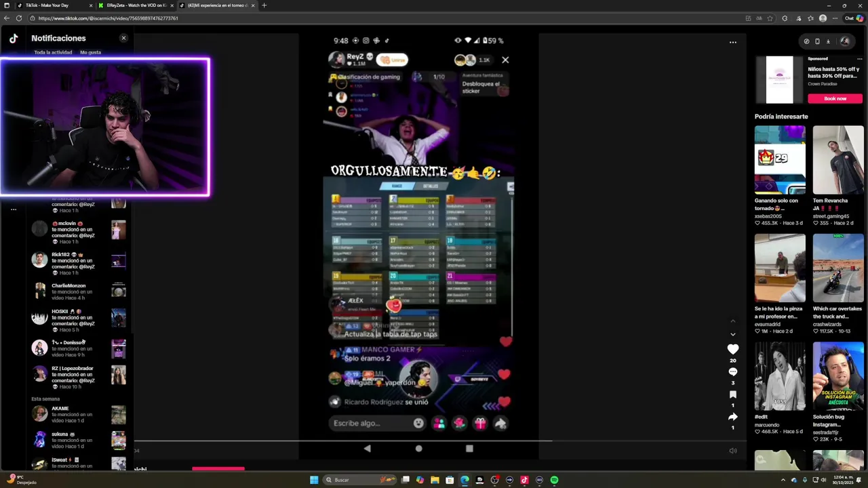Mute the video volume icon

[732, 451]
